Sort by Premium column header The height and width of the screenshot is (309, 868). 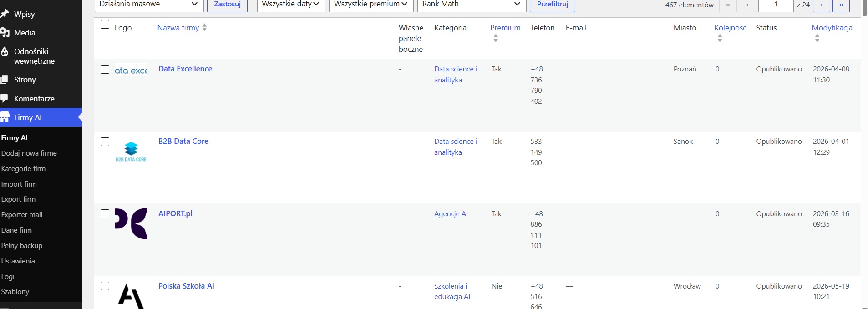(505, 28)
